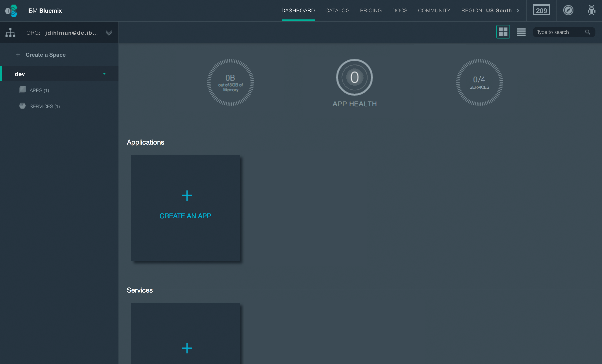Switch to list view layout
The width and height of the screenshot is (602, 364).
(521, 32)
